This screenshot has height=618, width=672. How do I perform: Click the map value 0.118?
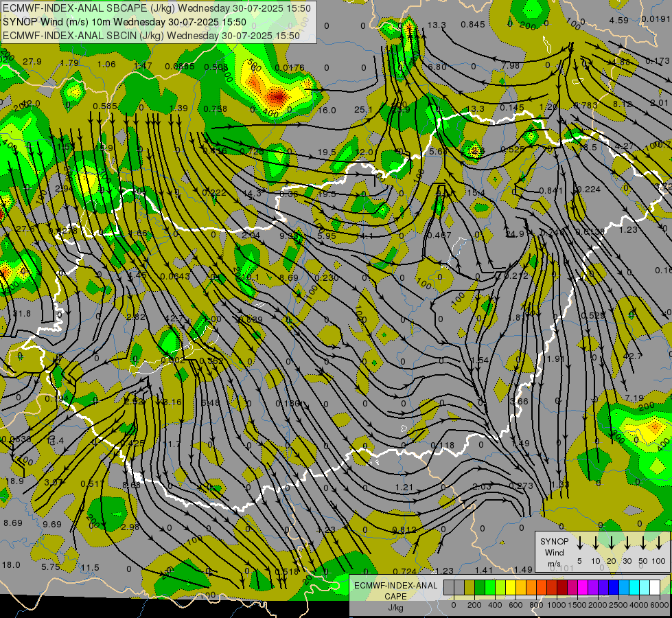pyautogui.click(x=442, y=445)
